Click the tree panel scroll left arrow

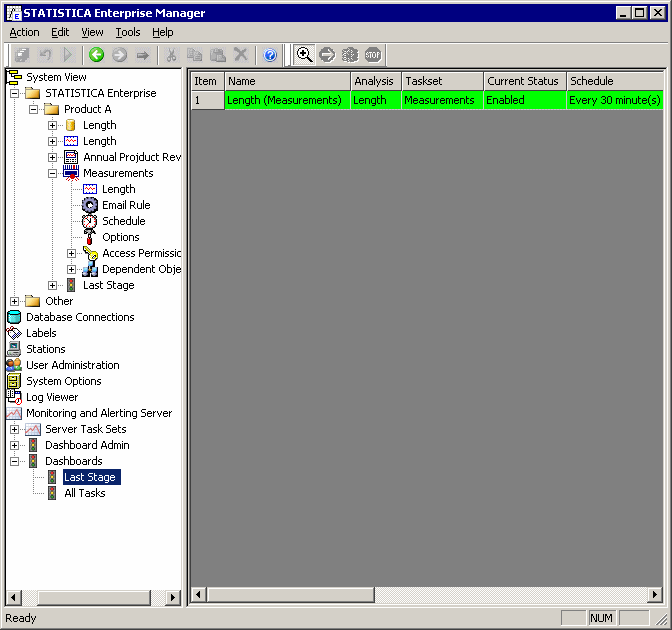click(14, 597)
